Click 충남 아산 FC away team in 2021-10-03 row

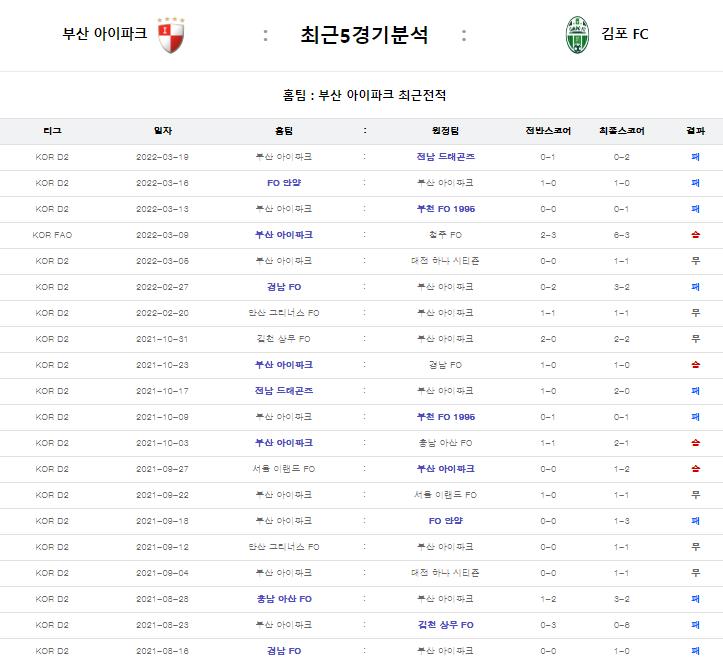[445, 443]
